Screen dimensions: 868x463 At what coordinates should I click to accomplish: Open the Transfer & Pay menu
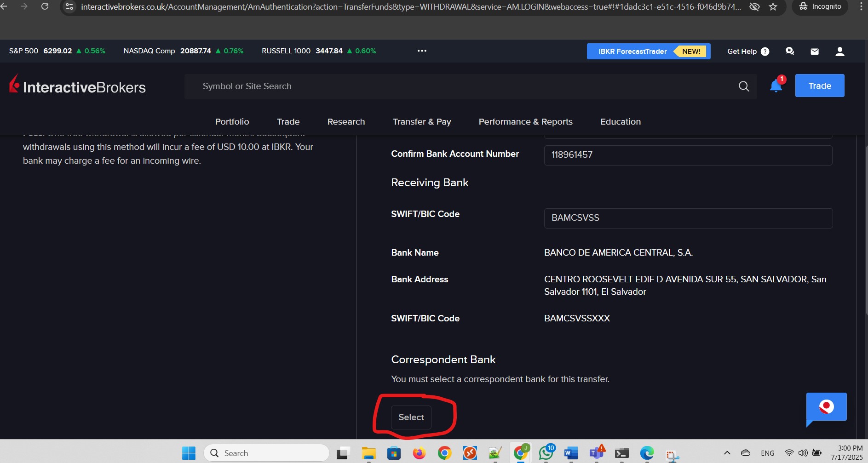click(421, 121)
